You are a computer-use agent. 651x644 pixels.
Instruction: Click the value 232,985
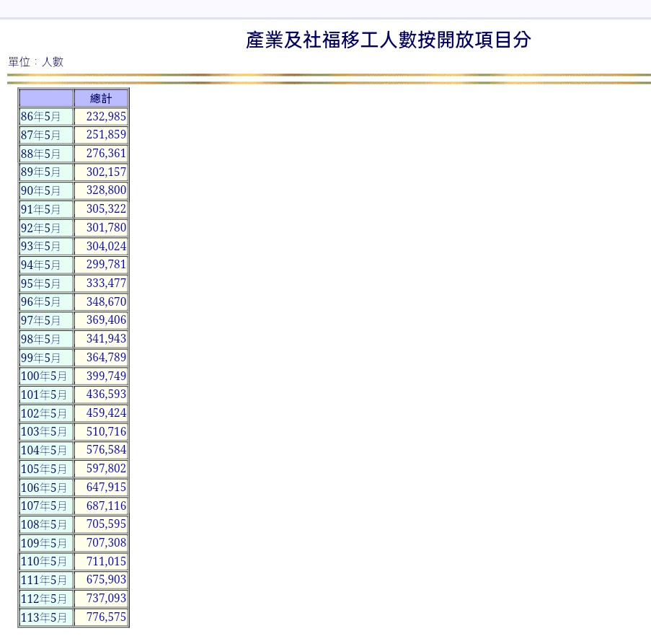(105, 116)
